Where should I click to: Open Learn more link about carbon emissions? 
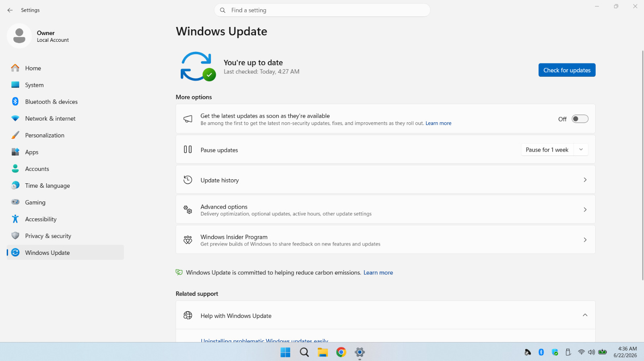pos(378,273)
